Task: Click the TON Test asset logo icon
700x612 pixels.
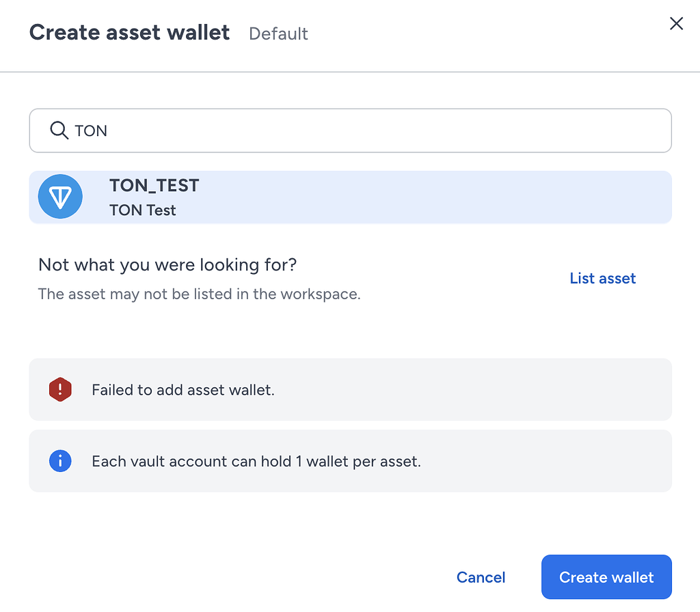Action: point(60,196)
